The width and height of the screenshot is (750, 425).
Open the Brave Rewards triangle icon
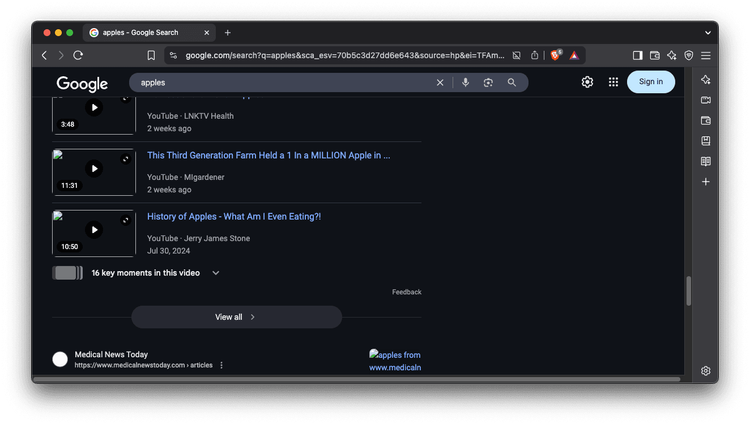574,55
